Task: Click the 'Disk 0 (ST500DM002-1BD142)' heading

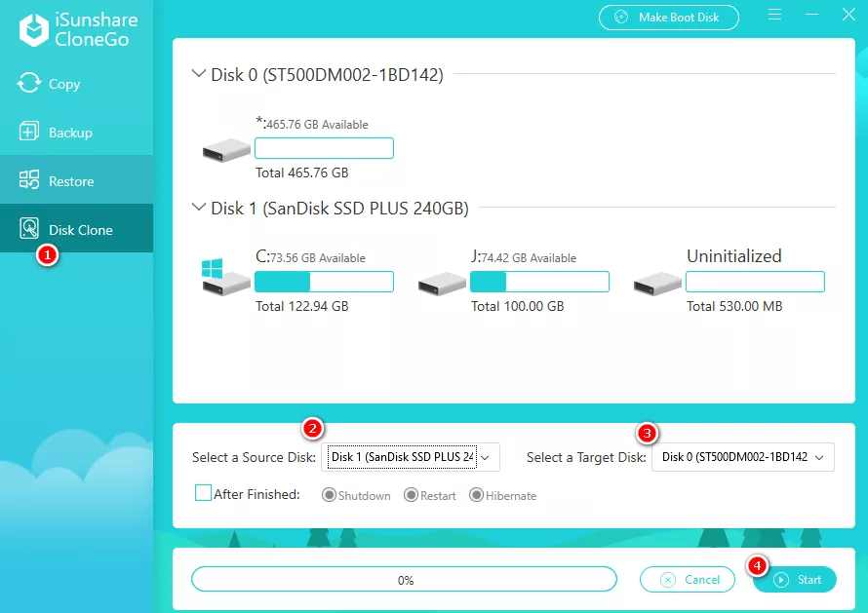Action: coord(327,74)
